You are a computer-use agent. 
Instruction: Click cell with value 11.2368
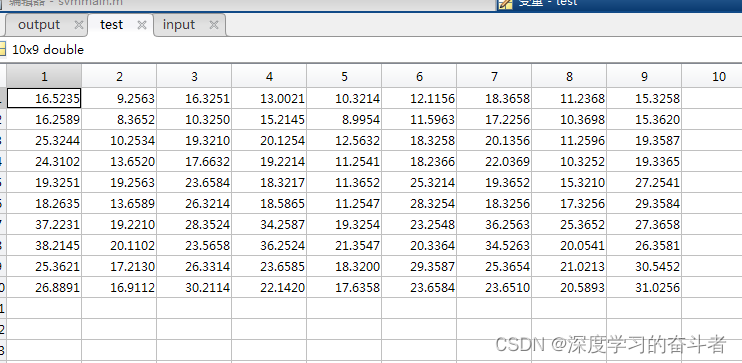(569, 98)
